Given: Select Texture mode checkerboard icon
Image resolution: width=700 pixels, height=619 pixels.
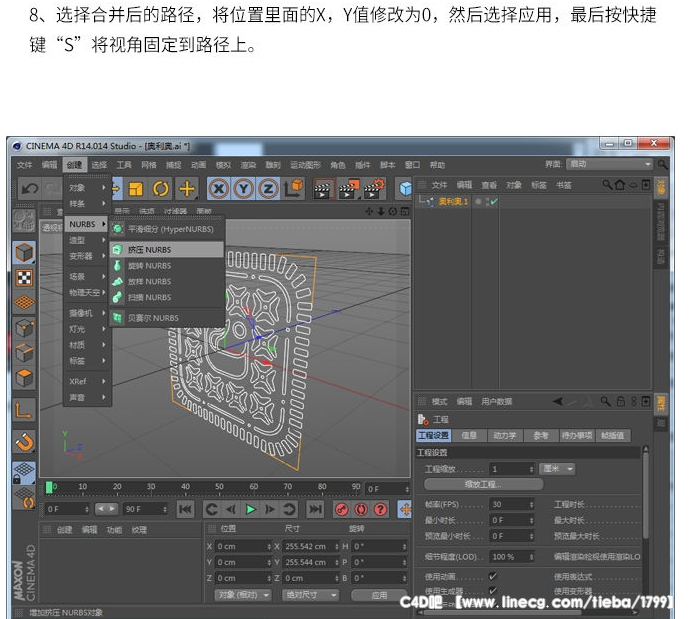Looking at the screenshot, I should point(24,278).
